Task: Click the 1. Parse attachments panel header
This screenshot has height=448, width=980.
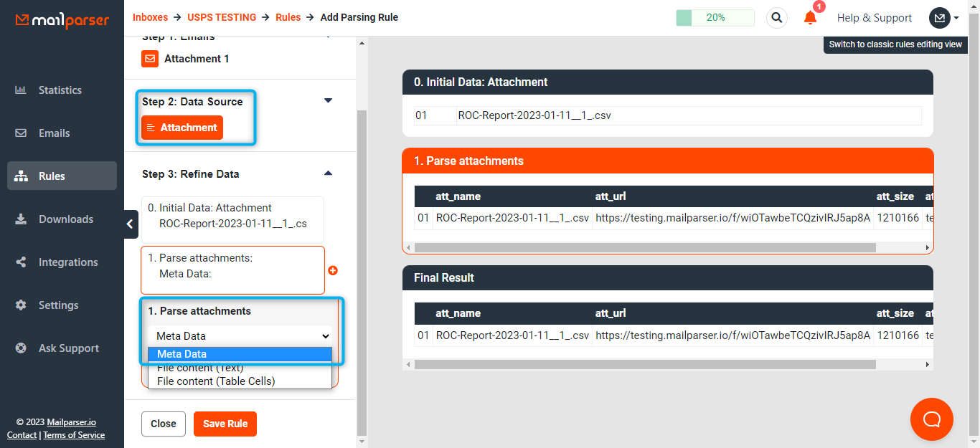Action: [x=669, y=161]
